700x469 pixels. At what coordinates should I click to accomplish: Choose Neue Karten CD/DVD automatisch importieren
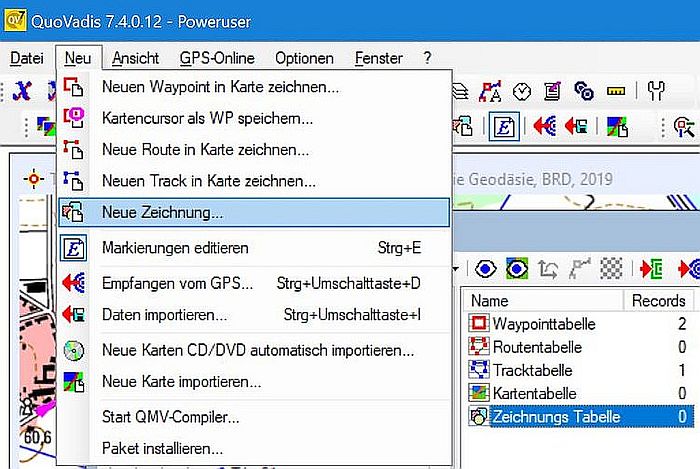254,350
